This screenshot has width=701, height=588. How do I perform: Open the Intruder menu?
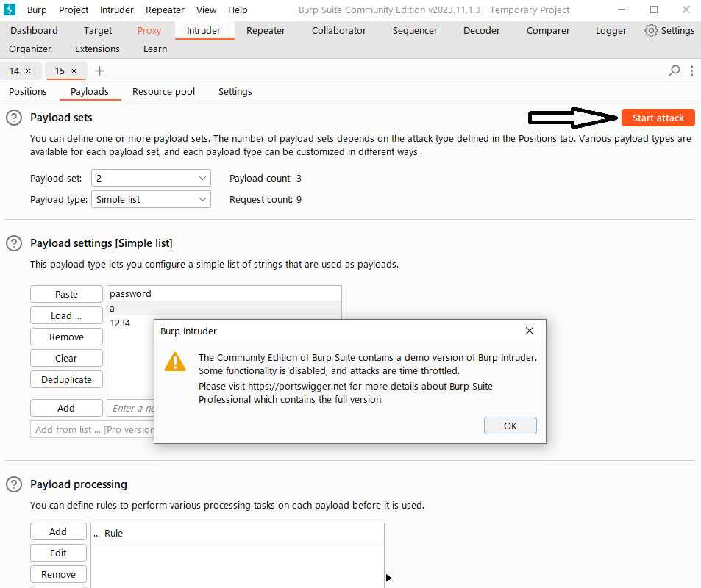coord(117,10)
